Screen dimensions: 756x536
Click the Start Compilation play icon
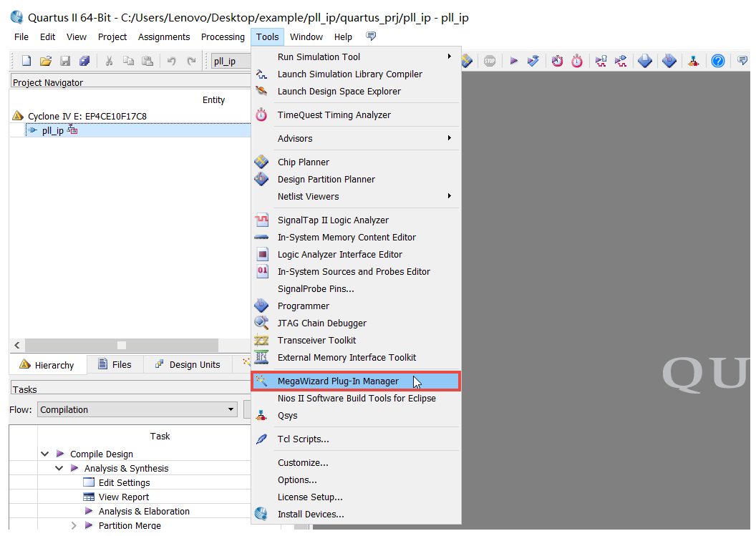tap(513, 61)
